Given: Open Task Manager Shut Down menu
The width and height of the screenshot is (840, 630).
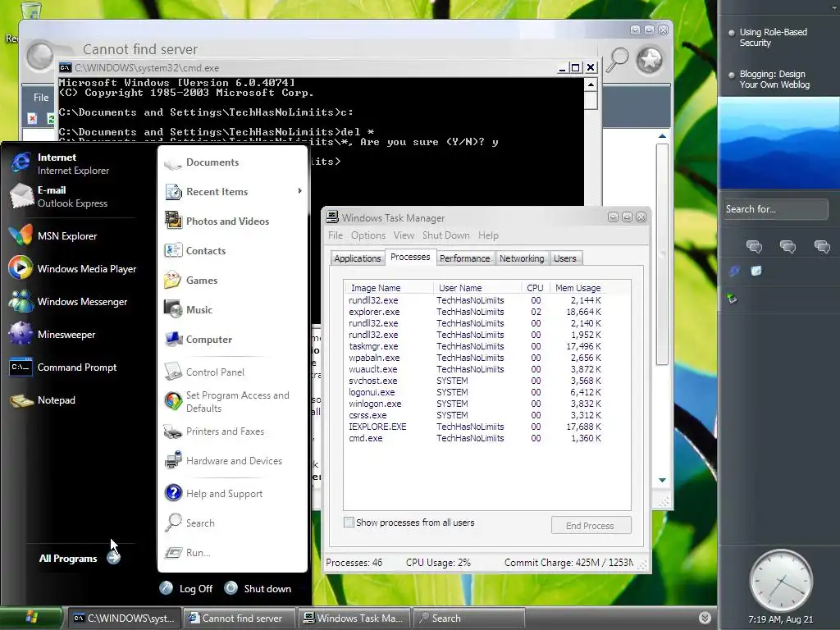Looking at the screenshot, I should point(445,235).
